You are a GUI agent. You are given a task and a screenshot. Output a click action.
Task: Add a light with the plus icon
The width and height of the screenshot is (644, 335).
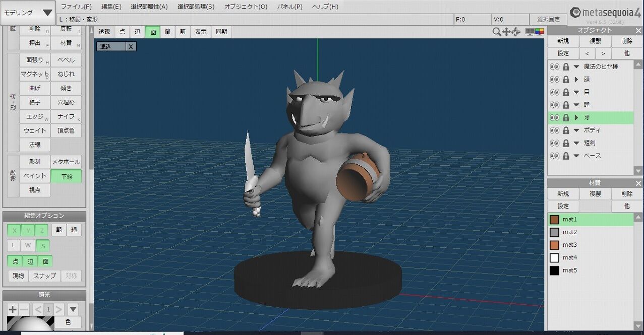click(x=13, y=309)
